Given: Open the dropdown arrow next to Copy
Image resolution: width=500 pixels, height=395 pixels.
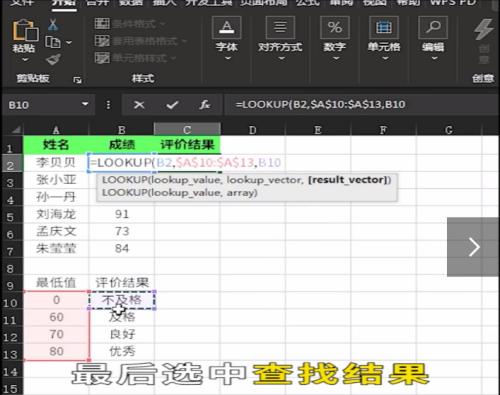Looking at the screenshot, I should [x=69, y=42].
